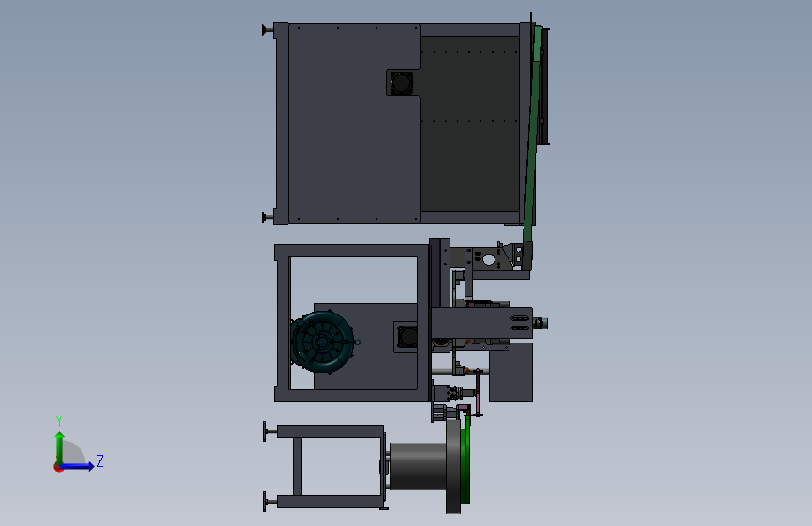
Task: Select the square port on the top cabinet panel
Action: click(x=401, y=83)
